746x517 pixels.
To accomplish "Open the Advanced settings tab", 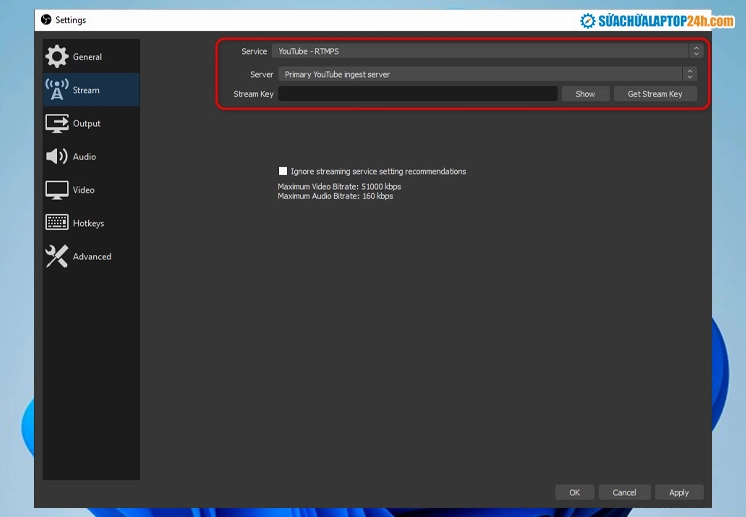I will (x=91, y=256).
